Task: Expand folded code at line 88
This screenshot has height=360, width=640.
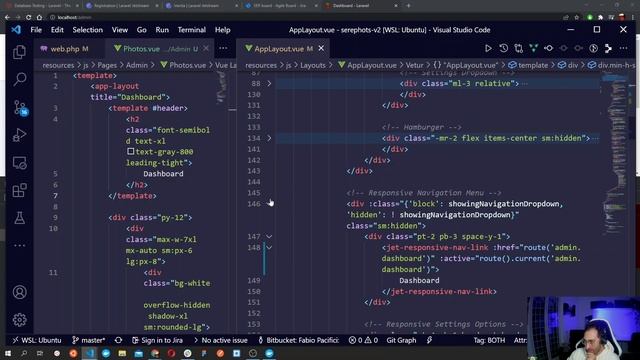Action: pos(269,83)
